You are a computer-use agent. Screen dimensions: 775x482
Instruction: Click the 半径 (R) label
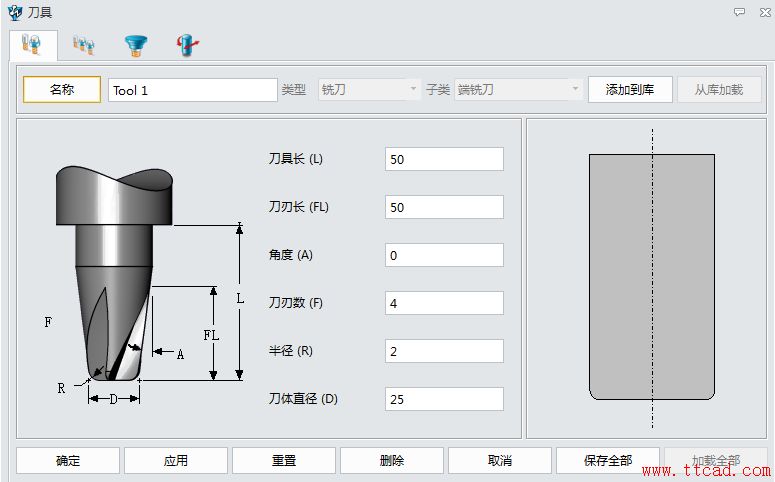click(x=291, y=351)
